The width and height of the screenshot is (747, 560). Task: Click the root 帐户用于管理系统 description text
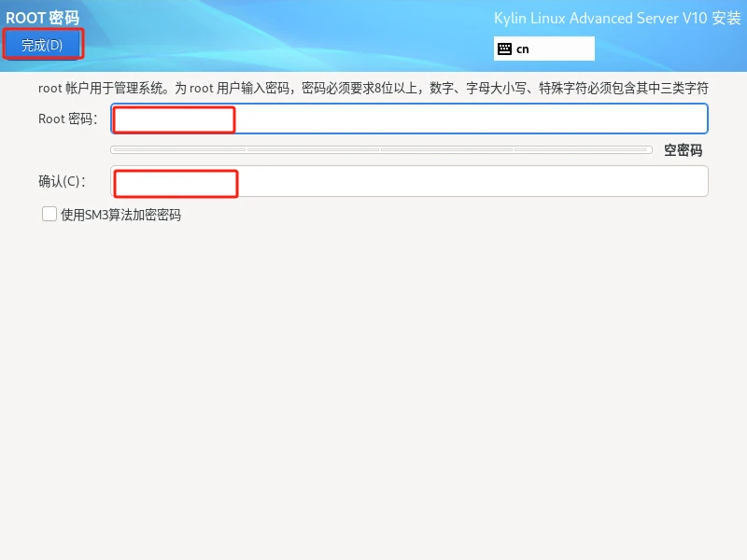(x=373, y=88)
